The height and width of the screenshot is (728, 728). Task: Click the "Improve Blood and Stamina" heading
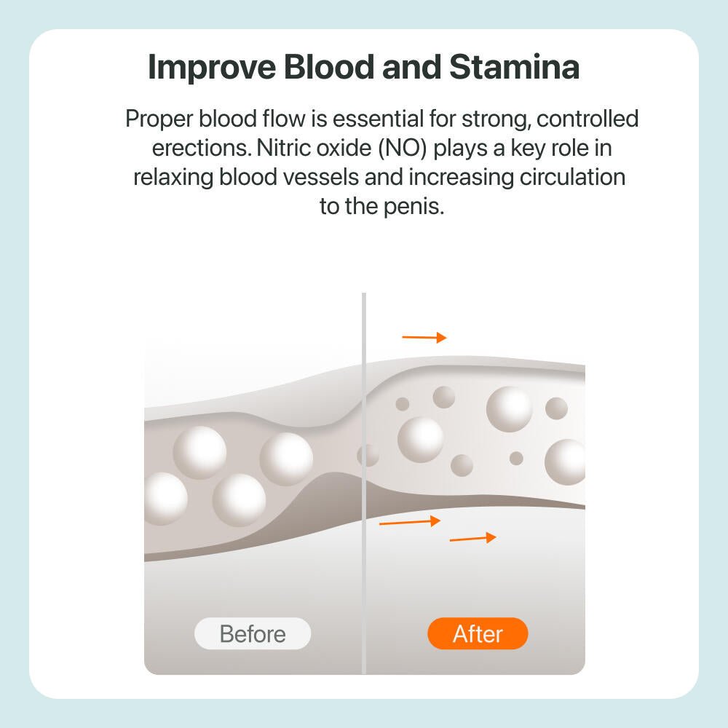pyautogui.click(x=363, y=67)
